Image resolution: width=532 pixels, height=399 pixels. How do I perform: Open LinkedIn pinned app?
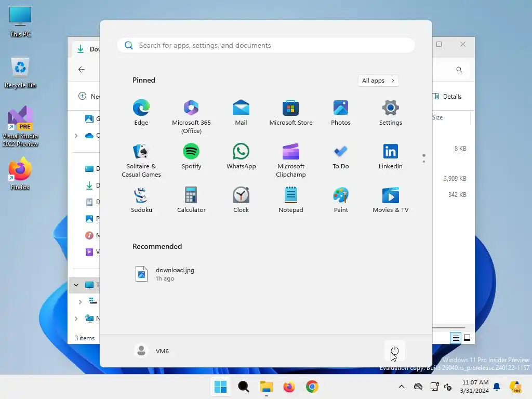pos(391,156)
